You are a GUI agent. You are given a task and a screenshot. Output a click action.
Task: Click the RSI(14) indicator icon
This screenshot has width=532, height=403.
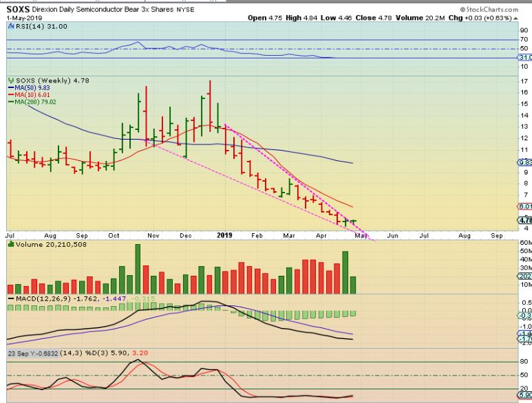click(11, 26)
